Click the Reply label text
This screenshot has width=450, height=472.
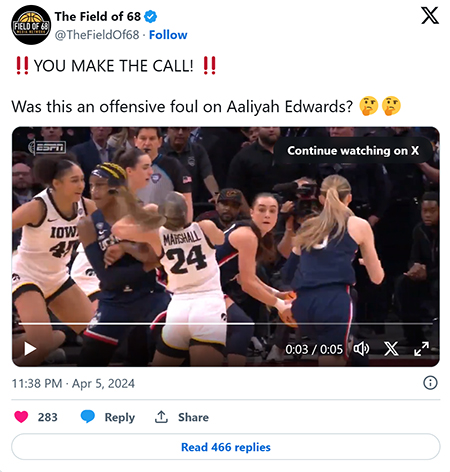point(120,417)
